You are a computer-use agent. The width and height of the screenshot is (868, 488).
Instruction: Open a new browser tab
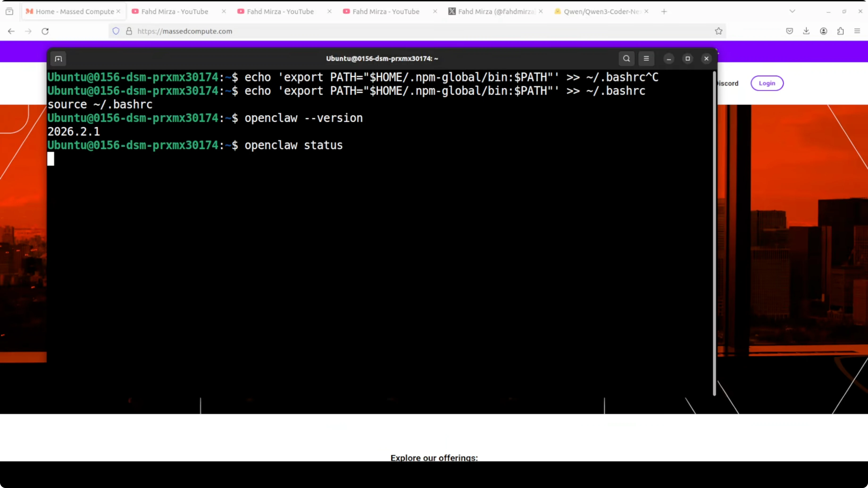click(664, 12)
